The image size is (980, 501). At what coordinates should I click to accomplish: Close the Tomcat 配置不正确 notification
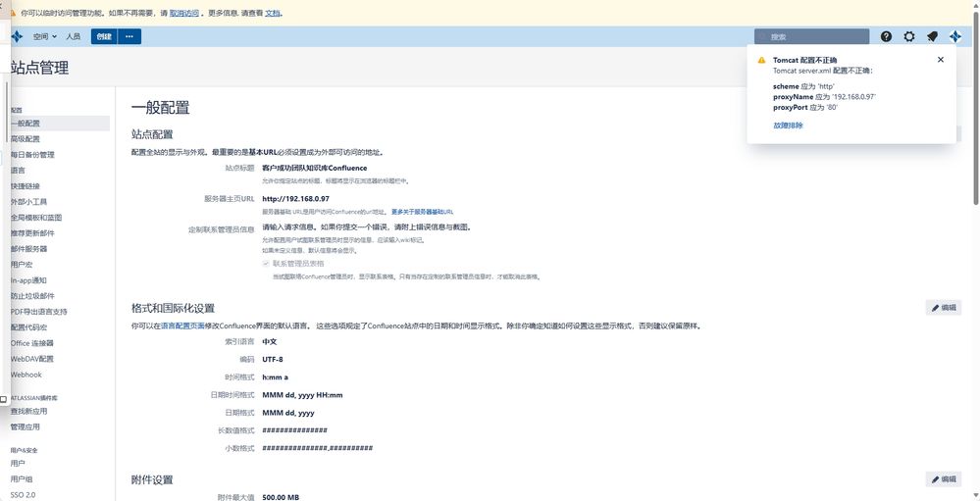point(941,60)
